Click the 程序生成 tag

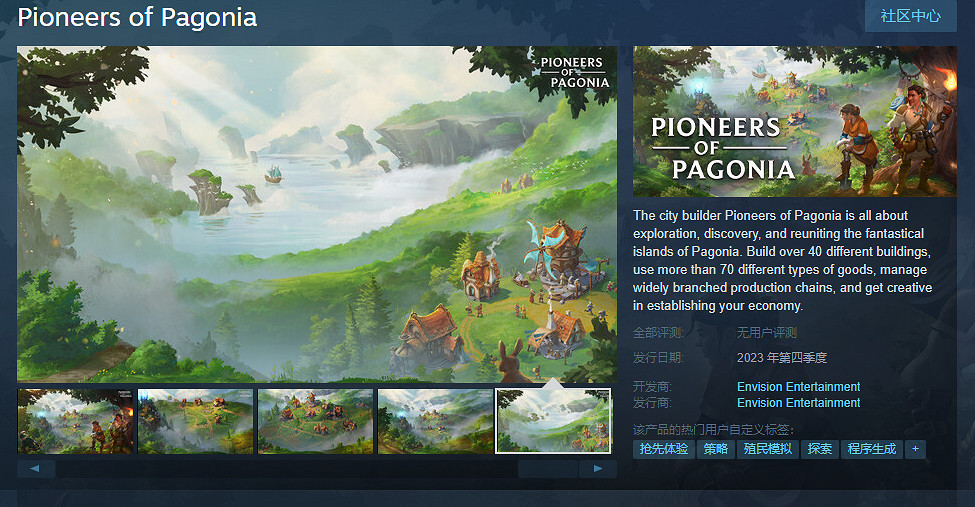click(x=872, y=449)
